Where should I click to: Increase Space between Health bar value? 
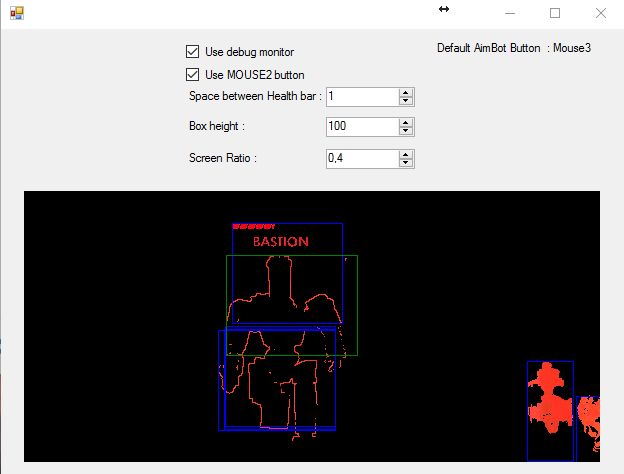[406, 93]
